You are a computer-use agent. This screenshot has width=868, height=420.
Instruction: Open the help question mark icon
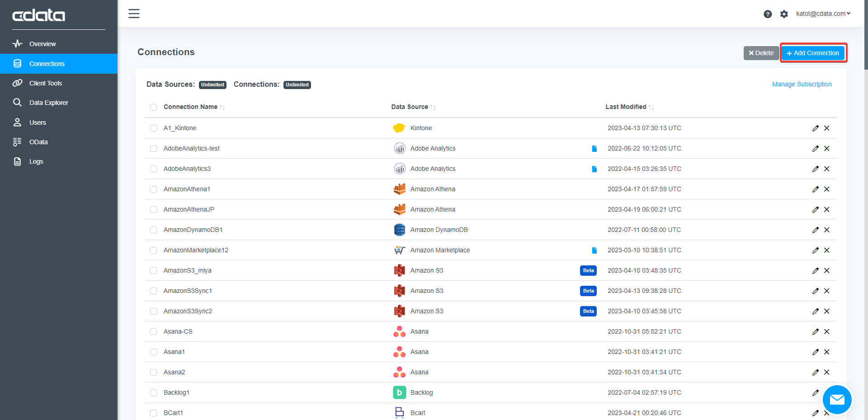point(768,14)
